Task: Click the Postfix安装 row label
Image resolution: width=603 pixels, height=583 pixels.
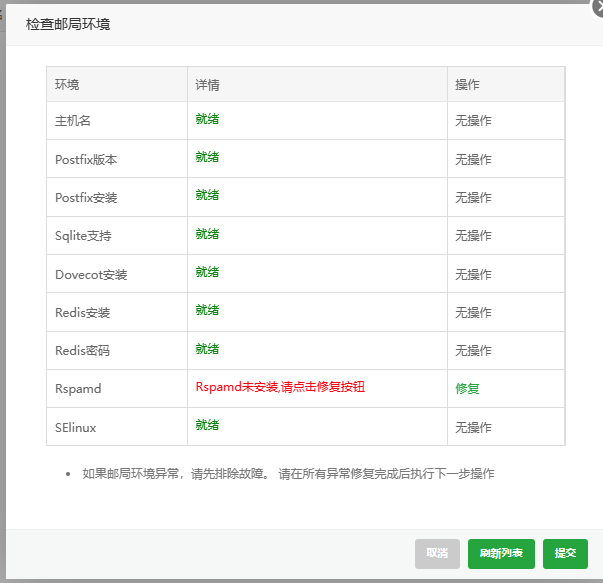Action: point(86,197)
